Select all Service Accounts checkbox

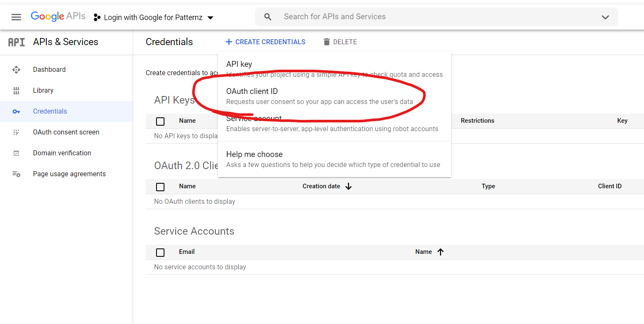tap(160, 252)
